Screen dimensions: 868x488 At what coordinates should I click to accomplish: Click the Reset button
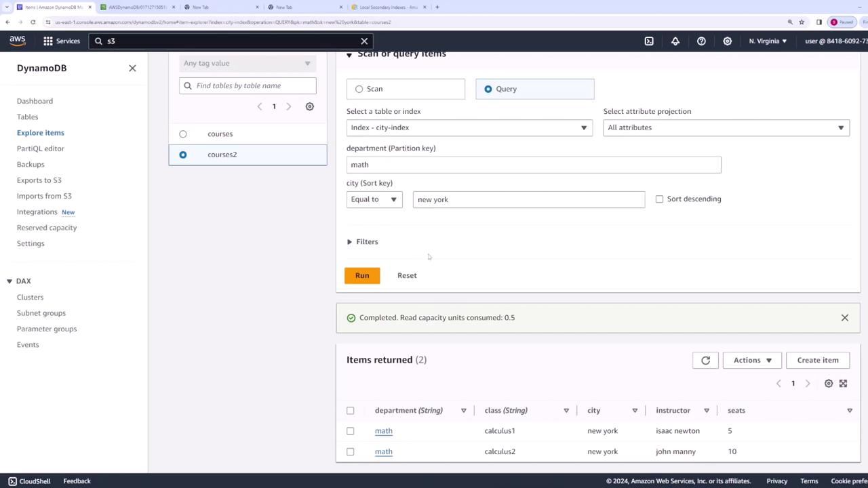tap(407, 275)
